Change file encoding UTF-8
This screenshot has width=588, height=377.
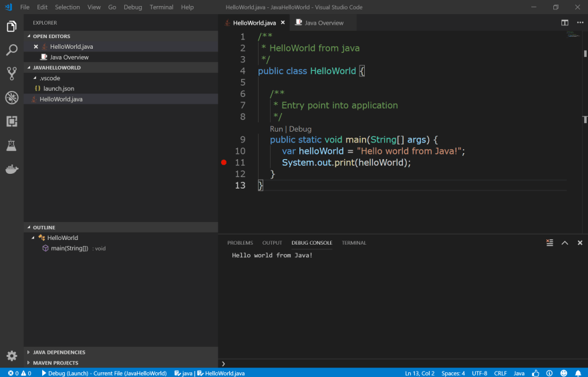(479, 373)
